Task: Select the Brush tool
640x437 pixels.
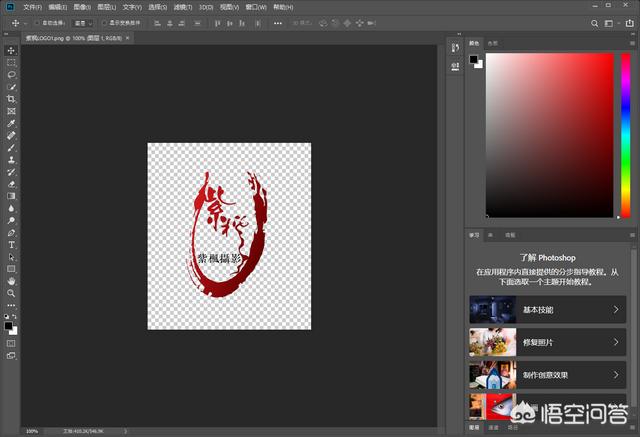Action: [11, 148]
